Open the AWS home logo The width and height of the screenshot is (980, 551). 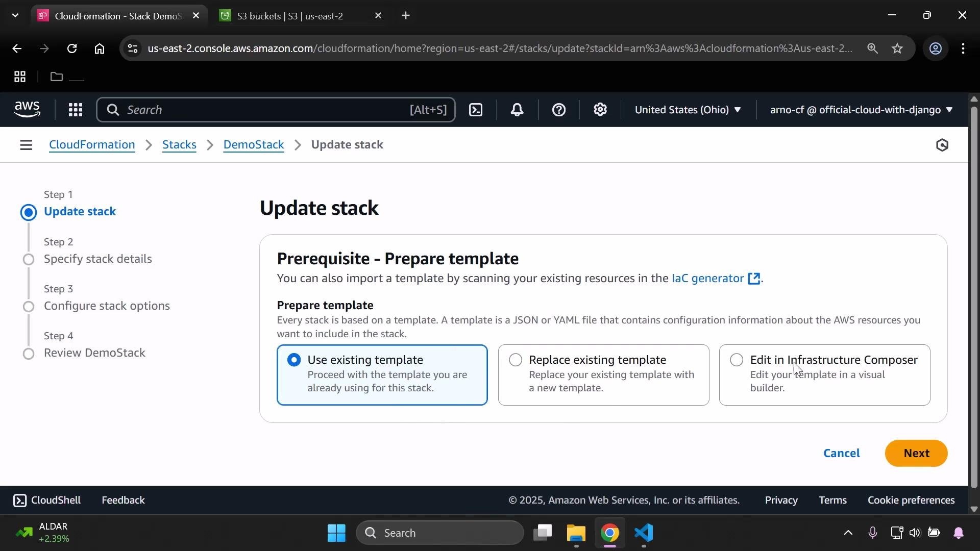coord(27,110)
